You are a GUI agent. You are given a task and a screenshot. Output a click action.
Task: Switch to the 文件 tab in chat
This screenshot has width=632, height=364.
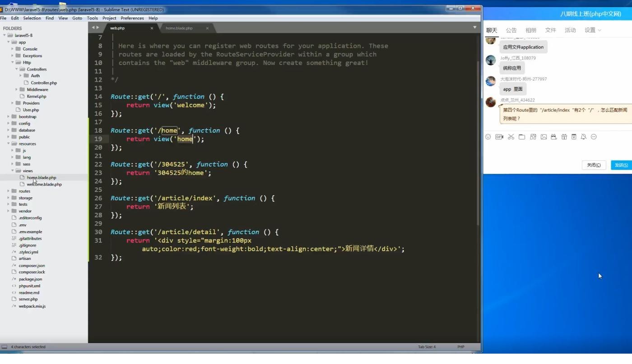(x=551, y=30)
